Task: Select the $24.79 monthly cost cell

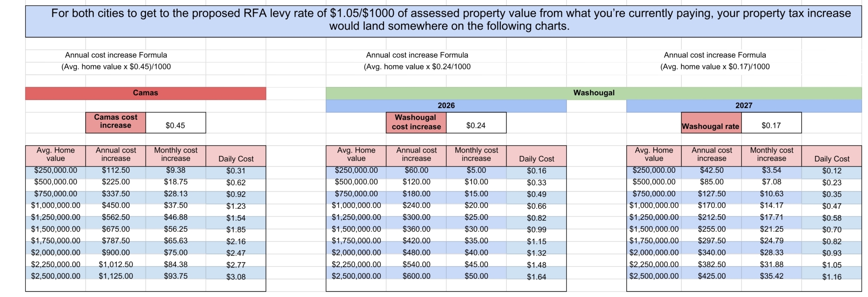Action: pyautogui.click(x=771, y=241)
